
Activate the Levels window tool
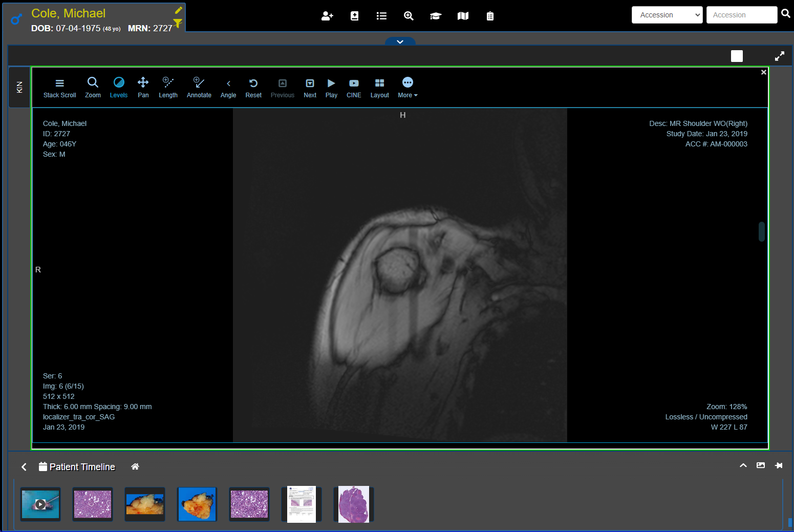point(119,88)
